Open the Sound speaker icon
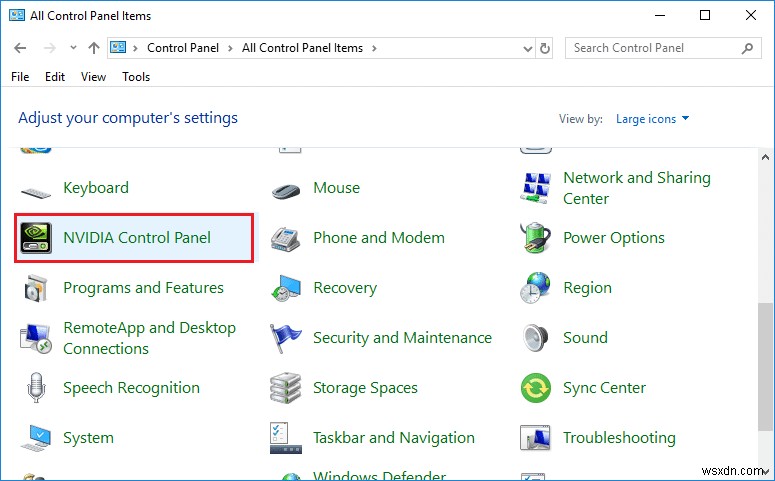Viewport: 775px width, 481px height. coord(535,338)
